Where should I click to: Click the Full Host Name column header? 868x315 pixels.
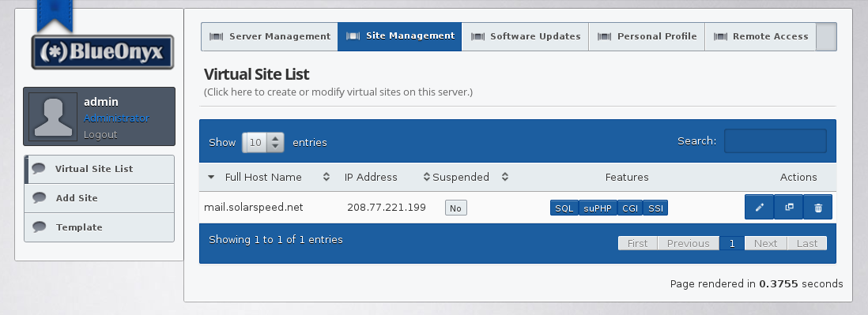pyautogui.click(x=263, y=178)
